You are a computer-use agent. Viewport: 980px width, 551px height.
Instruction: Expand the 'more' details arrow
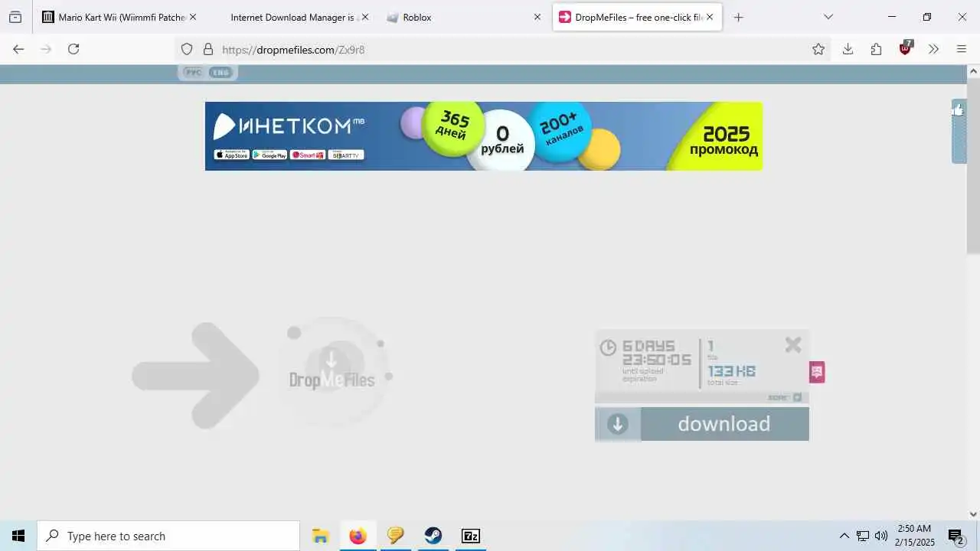797,397
